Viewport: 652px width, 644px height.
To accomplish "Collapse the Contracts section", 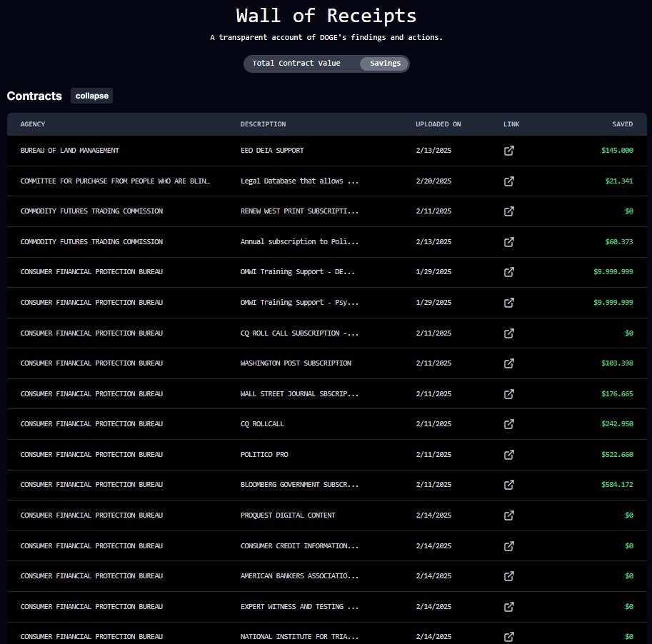I will (91, 96).
